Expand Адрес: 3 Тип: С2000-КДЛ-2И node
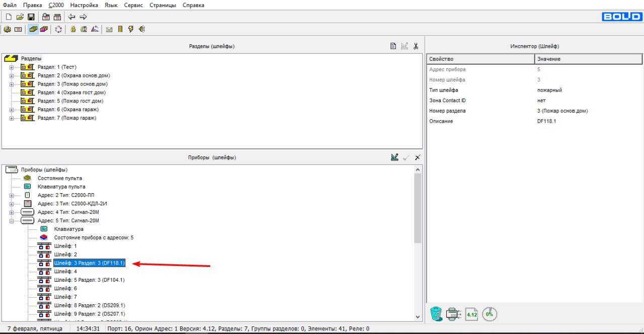The image size is (644, 334). coord(12,204)
